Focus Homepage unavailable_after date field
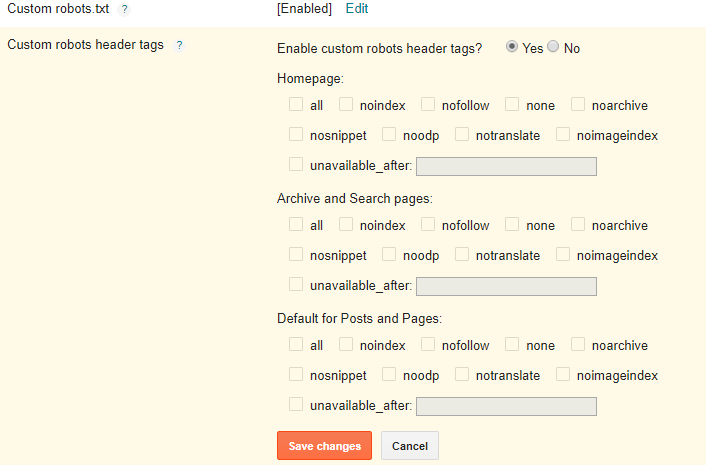Screen dimensions: 706x465 [x=507, y=167]
